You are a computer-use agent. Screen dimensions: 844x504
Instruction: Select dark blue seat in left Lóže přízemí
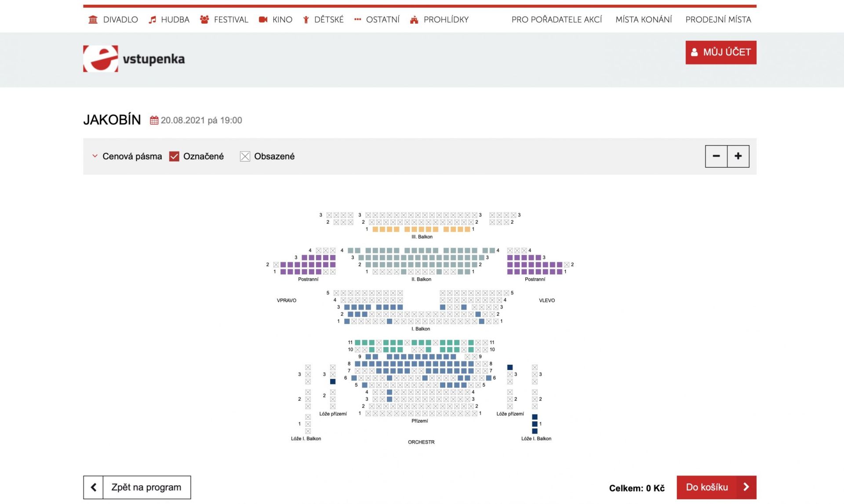333,382
